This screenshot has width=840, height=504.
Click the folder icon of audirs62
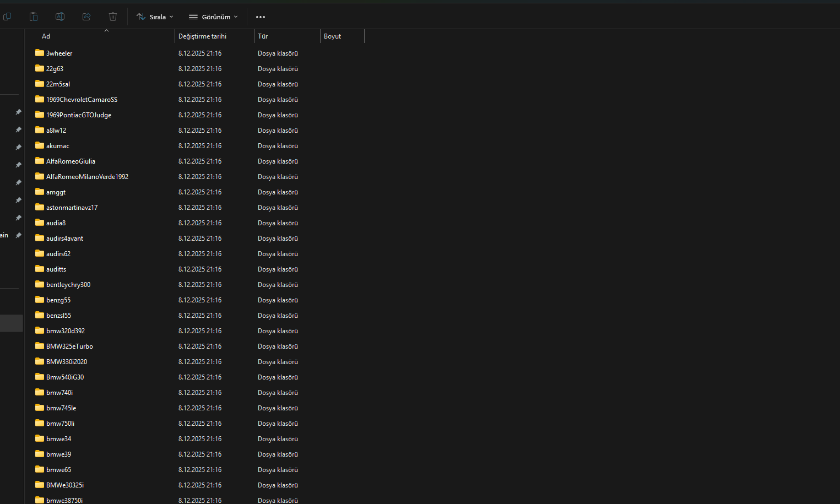(40, 253)
